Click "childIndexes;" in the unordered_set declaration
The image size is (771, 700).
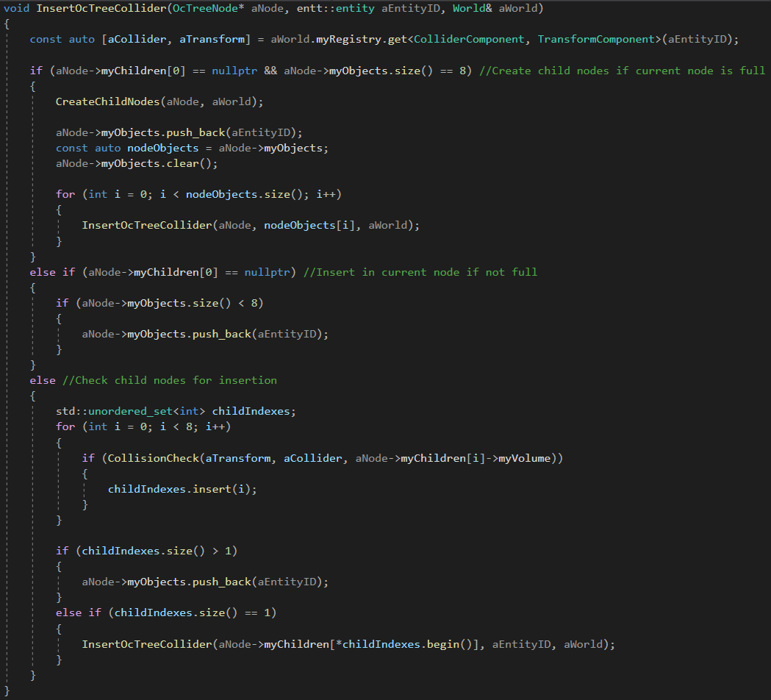click(x=254, y=411)
